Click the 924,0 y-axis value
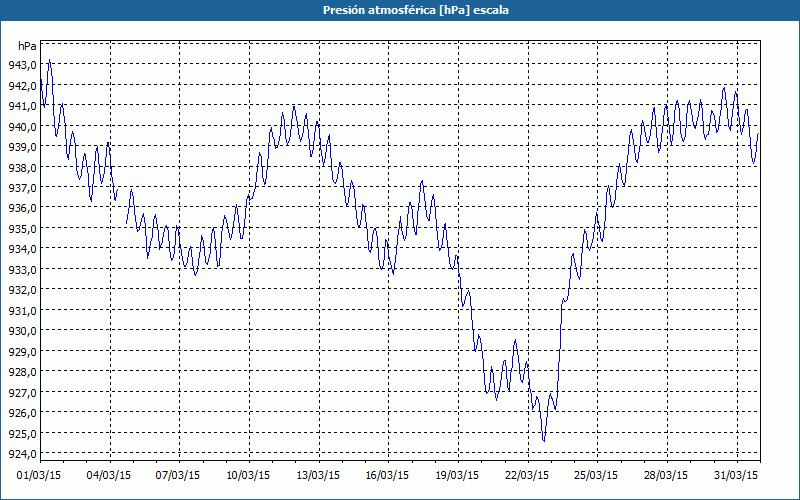Viewport: 800px width, 500px height. [22, 454]
